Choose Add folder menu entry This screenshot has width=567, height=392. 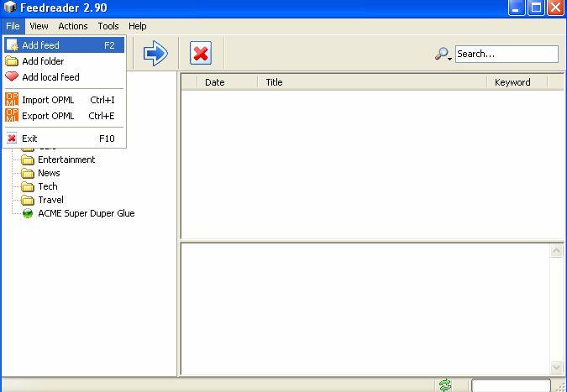tap(43, 61)
